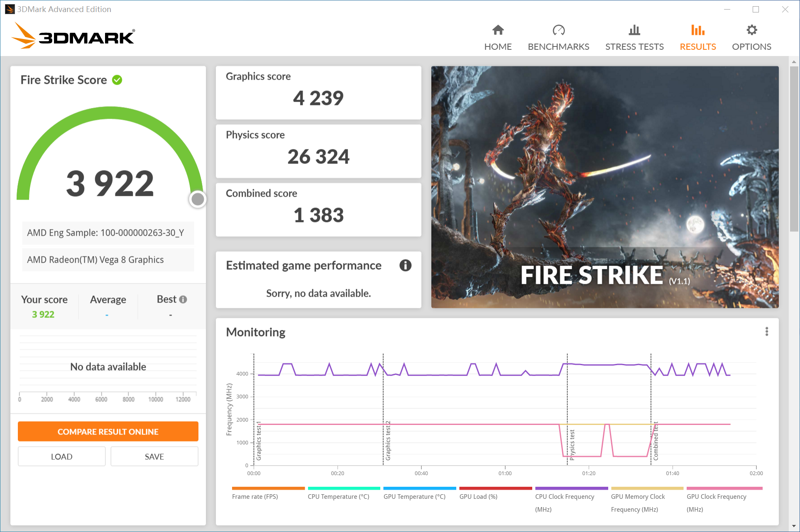
Task: Click the gauge end knob
Action: click(x=198, y=199)
